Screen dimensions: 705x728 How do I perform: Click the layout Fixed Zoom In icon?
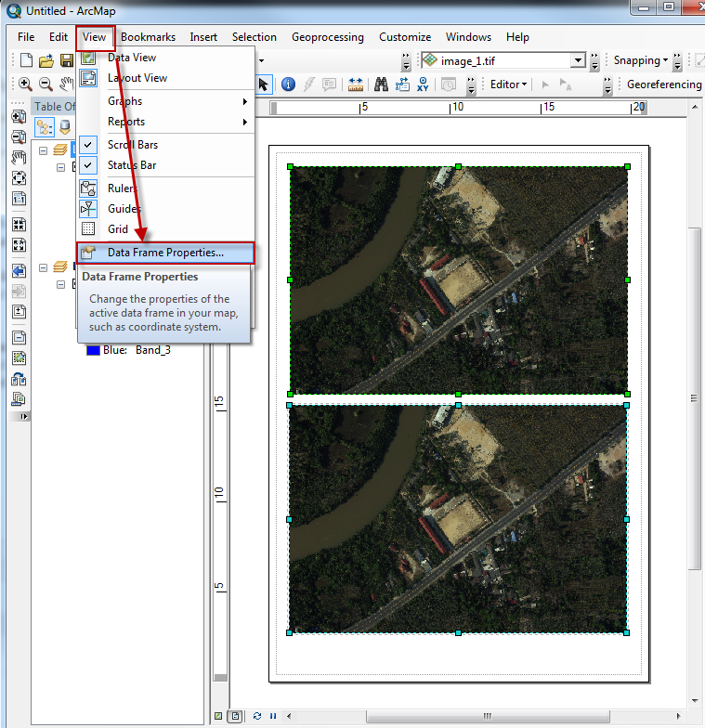point(19,225)
